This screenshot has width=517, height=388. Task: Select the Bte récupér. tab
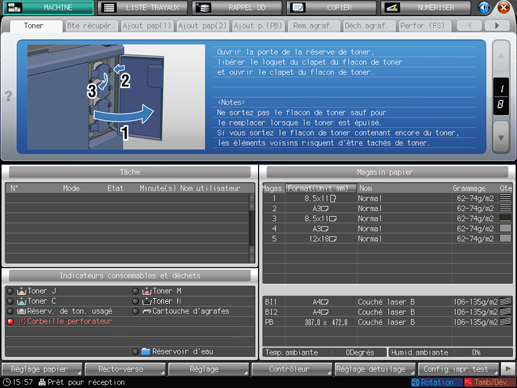[x=91, y=26]
